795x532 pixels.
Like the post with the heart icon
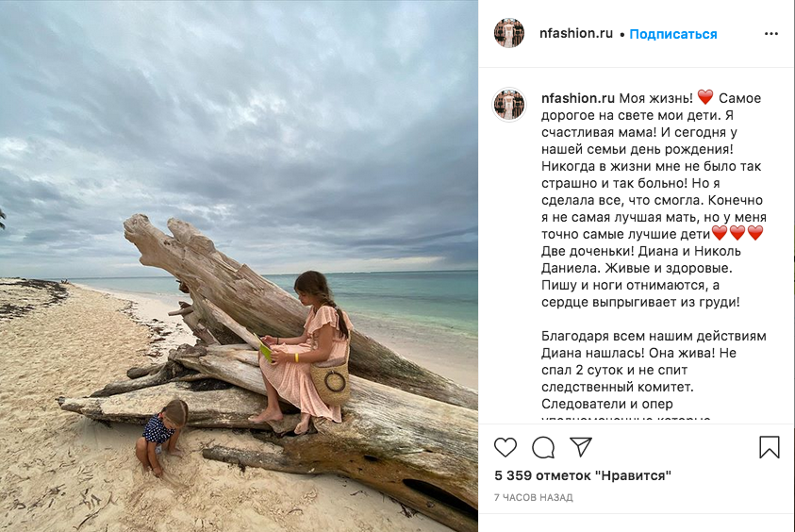coord(505,447)
